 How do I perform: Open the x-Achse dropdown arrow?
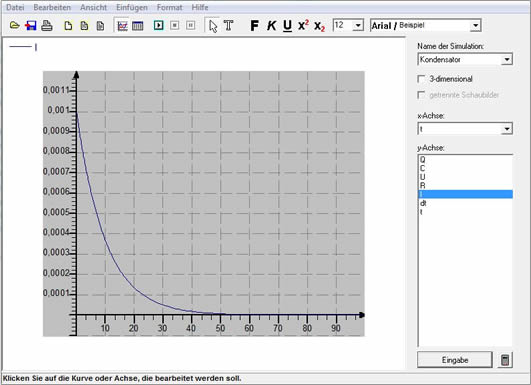[x=507, y=129]
